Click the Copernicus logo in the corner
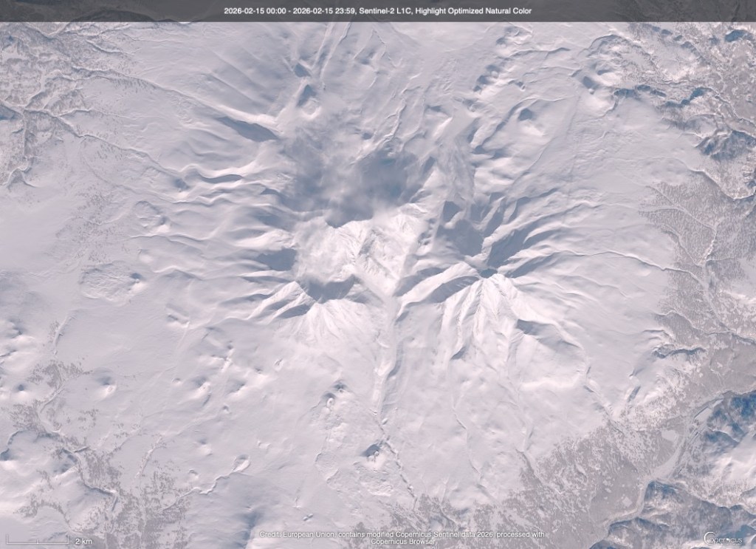 (725, 538)
